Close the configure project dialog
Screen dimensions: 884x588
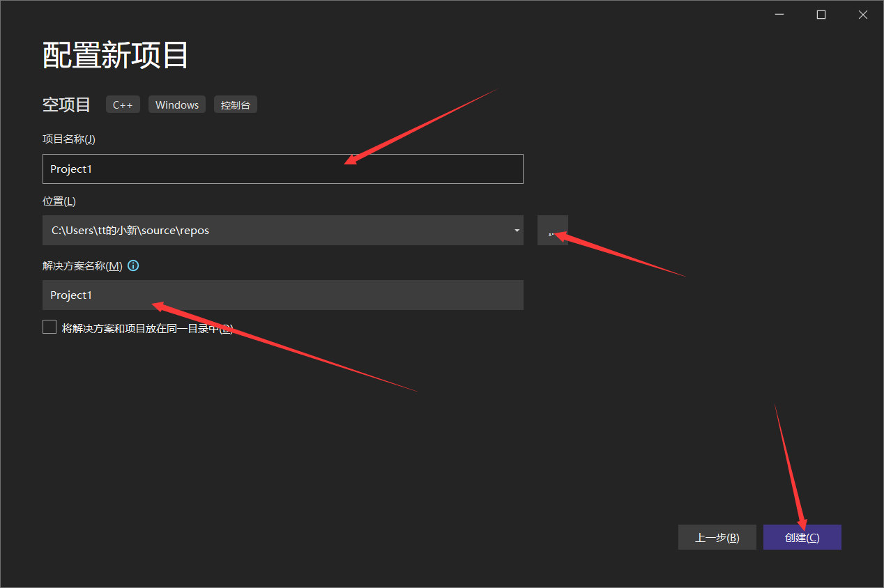(x=863, y=15)
